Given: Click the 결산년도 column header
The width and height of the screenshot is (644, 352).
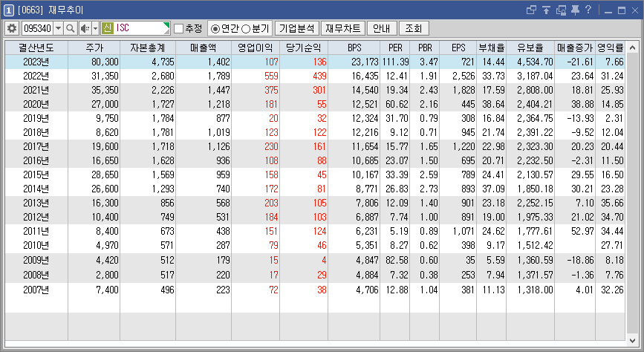Looking at the screenshot, I should tap(36, 48).
